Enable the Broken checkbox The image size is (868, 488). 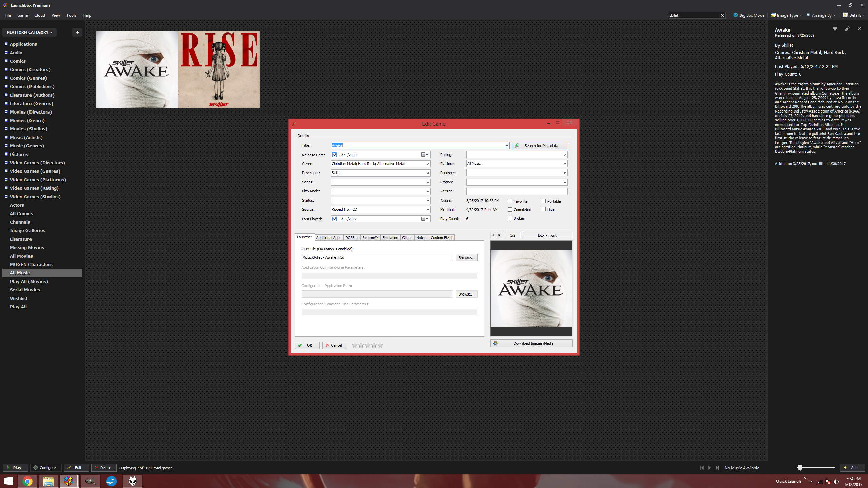[510, 218]
